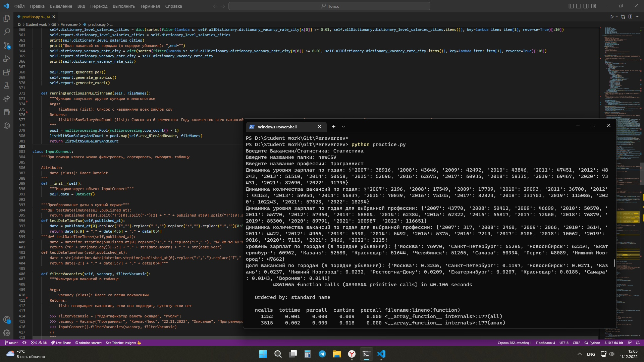
Task: Open the run button dropdown chevron
Action: tap(616, 16)
